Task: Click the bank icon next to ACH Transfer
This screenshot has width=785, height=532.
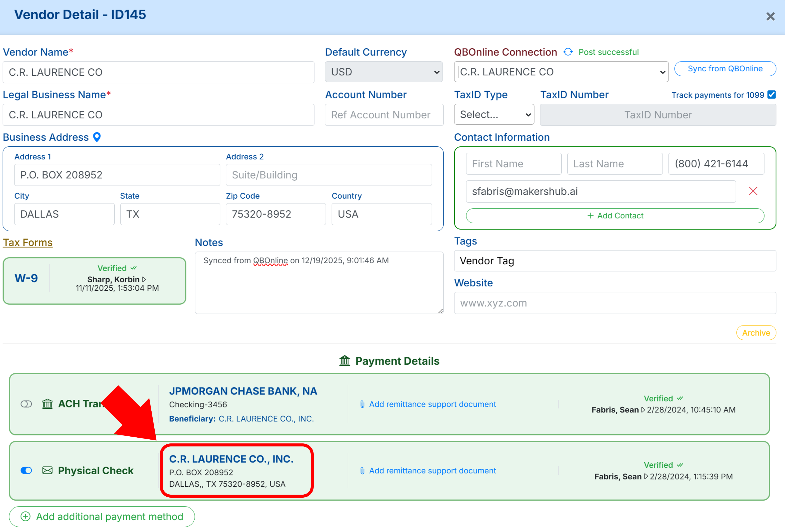Action: pyautogui.click(x=47, y=404)
